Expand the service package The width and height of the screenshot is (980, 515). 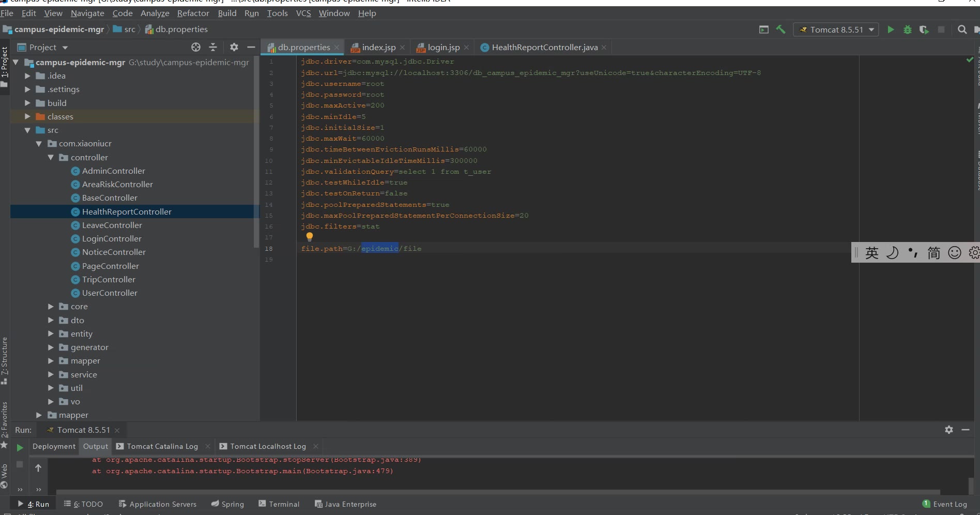(51, 374)
